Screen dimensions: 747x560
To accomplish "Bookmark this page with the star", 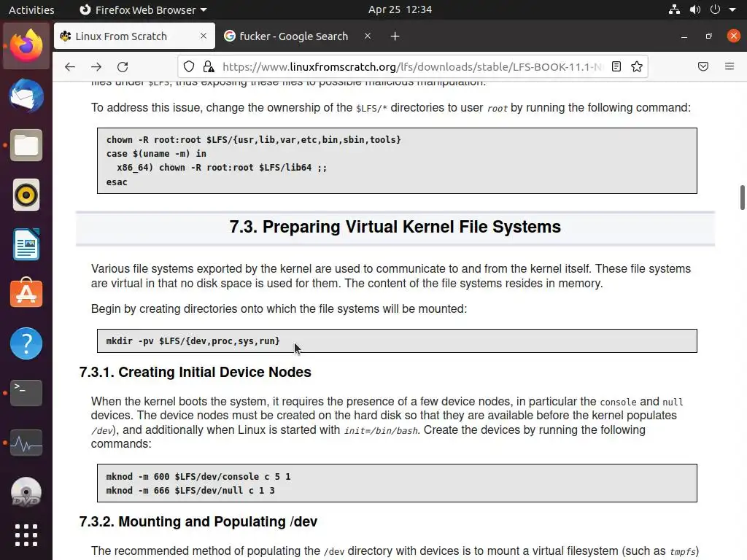I will pos(637,66).
